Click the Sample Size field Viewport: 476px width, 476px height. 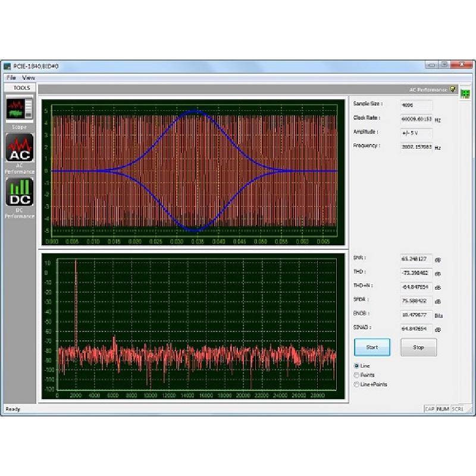point(416,105)
